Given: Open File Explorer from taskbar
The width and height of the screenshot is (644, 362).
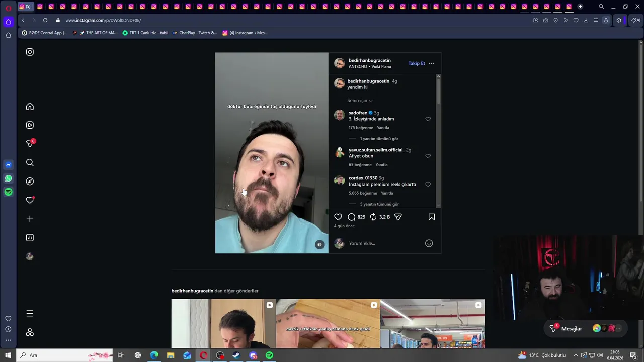Looking at the screenshot, I should 171,355.
